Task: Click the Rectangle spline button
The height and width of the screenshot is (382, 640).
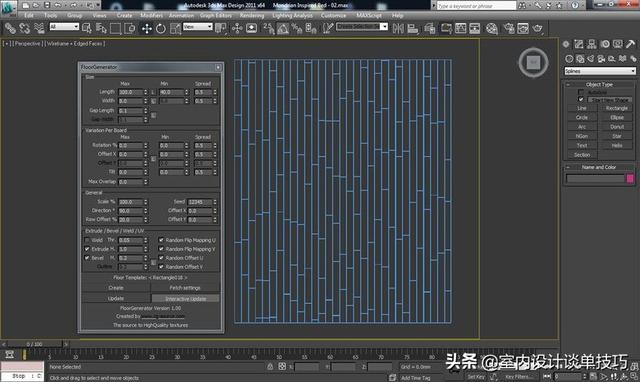Action: (617, 108)
